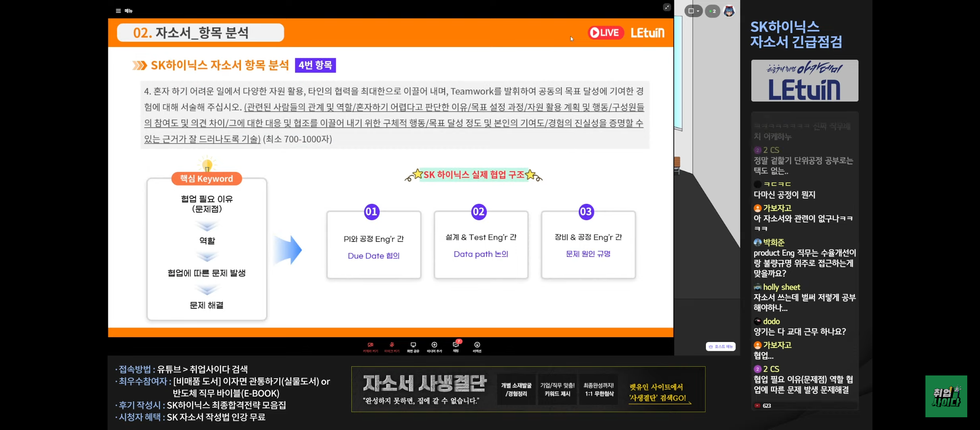Viewport: 980px width, 430px height.
Task: Unmute the microphone (마이크 켜기)
Action: pyautogui.click(x=392, y=347)
